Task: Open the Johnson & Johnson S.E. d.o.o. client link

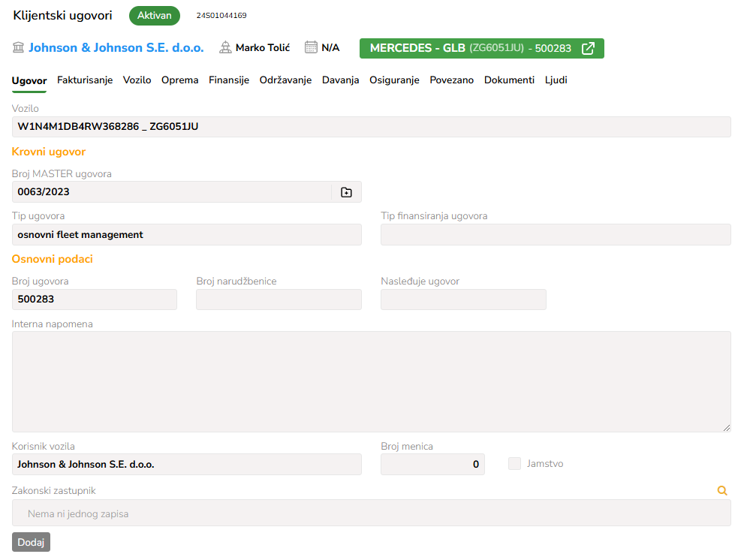Action: (x=116, y=48)
